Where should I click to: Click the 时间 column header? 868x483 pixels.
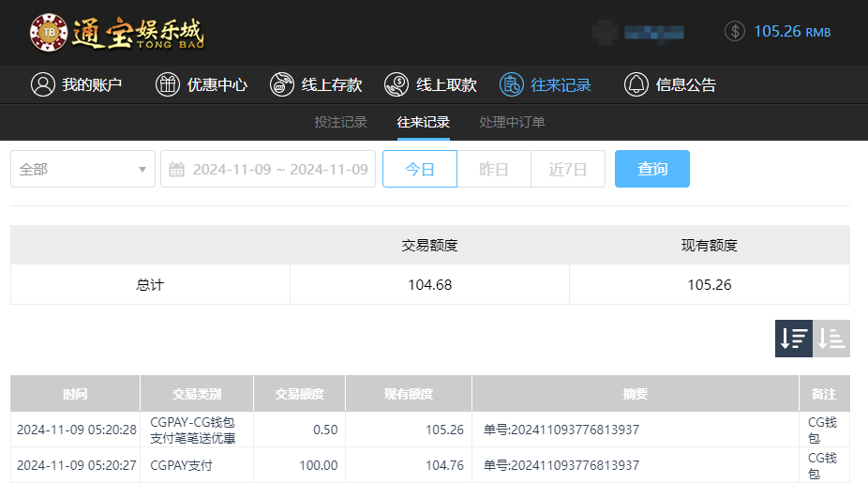coord(75,394)
